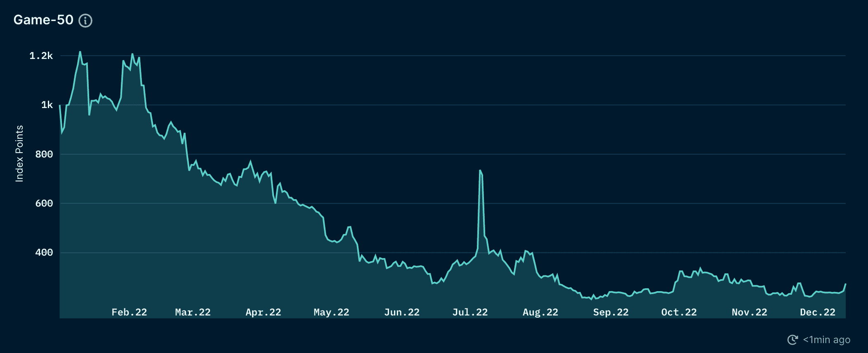Select the 400 y-axis label

pos(44,252)
